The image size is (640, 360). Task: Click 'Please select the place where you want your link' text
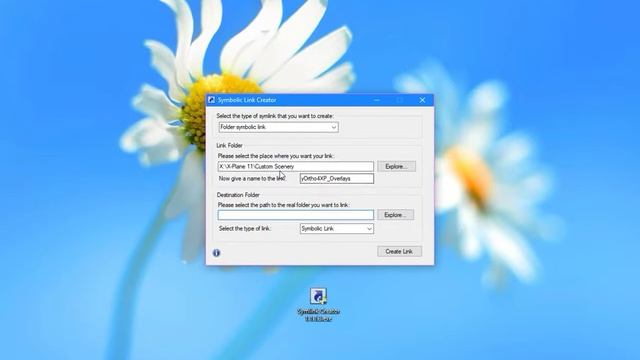coord(276,156)
